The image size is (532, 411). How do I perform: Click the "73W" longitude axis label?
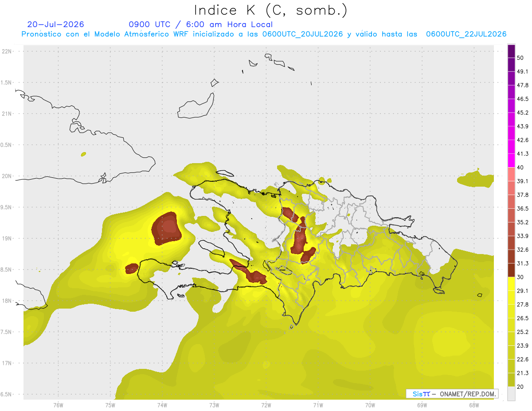pyautogui.click(x=214, y=404)
